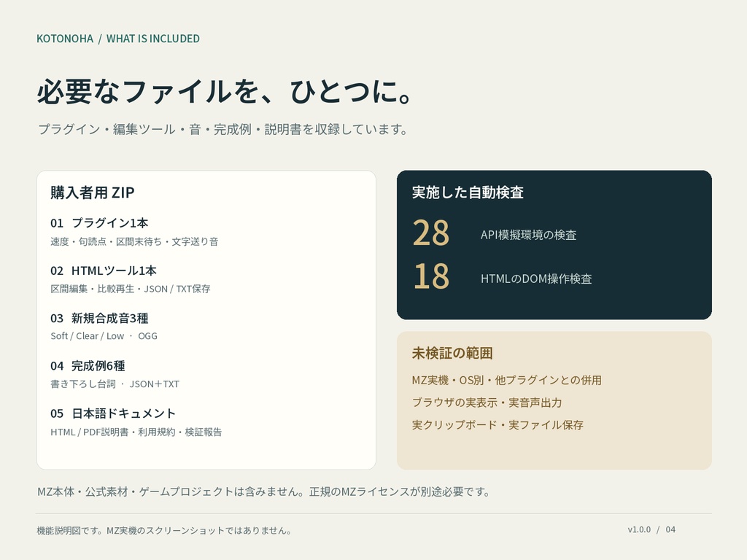747x560 pixels.
Task: Click the text 区間編集・比較再生・JSON / TXT保存
Action: pos(131,289)
